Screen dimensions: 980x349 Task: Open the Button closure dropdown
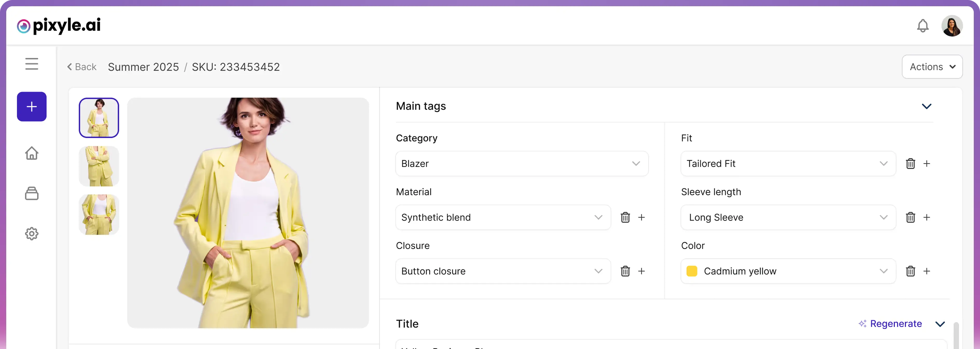coord(502,271)
